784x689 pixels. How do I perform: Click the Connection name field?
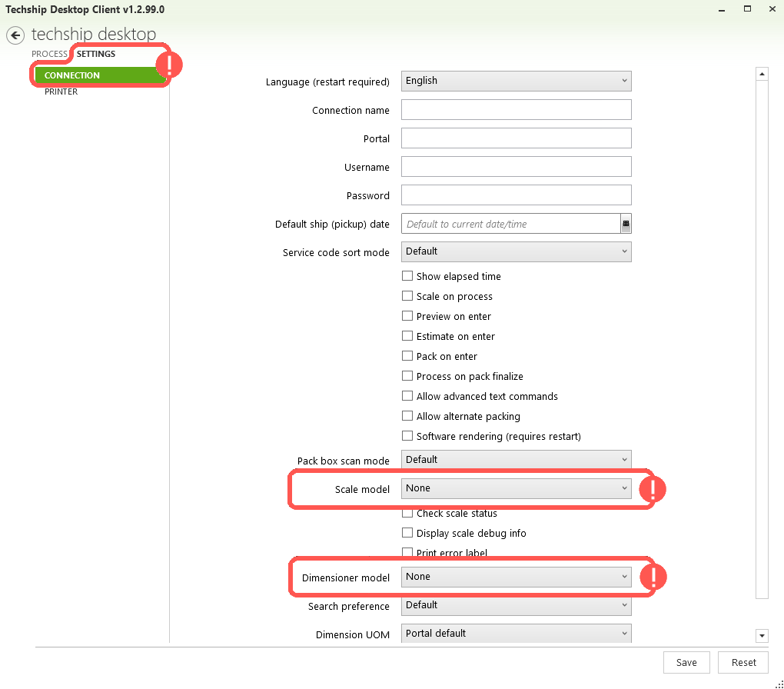[516, 110]
